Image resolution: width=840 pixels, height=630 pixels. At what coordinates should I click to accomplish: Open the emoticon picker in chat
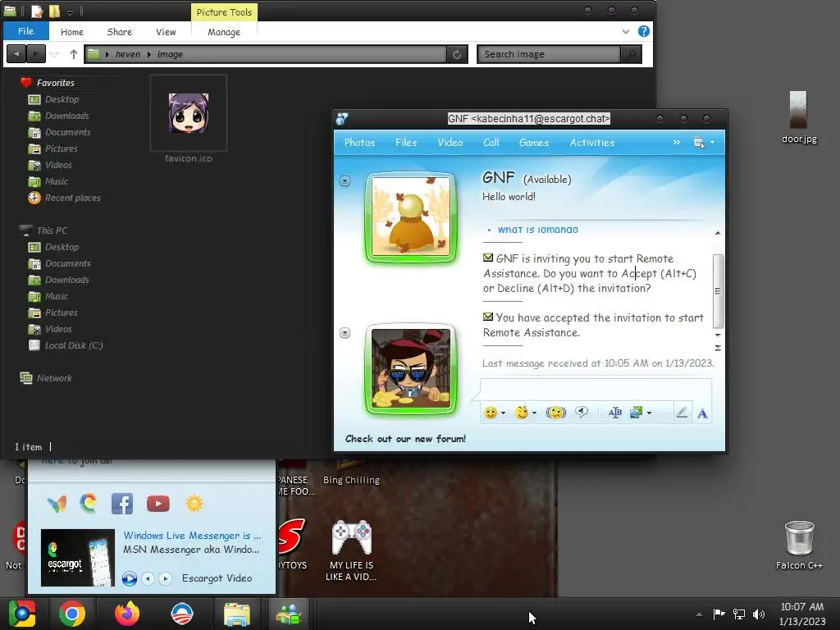(x=490, y=413)
